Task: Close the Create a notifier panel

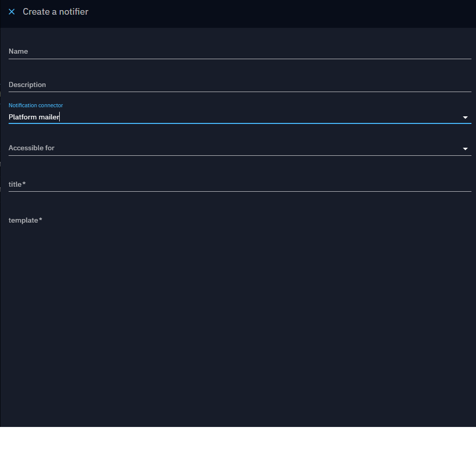Action: click(12, 12)
